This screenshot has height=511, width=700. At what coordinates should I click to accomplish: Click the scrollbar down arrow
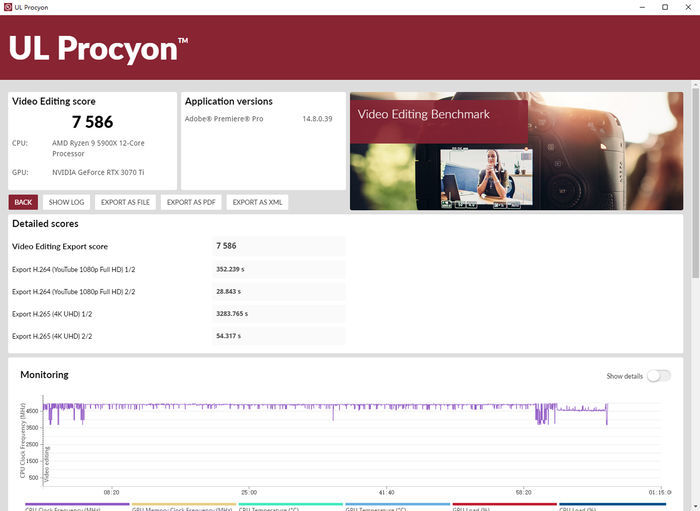[695, 505]
